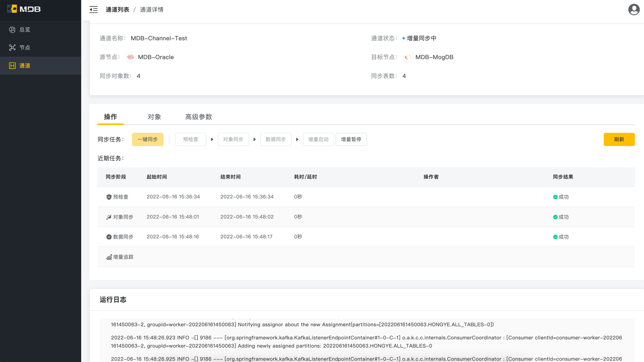Open 节点 from the sidebar menu

41,48
